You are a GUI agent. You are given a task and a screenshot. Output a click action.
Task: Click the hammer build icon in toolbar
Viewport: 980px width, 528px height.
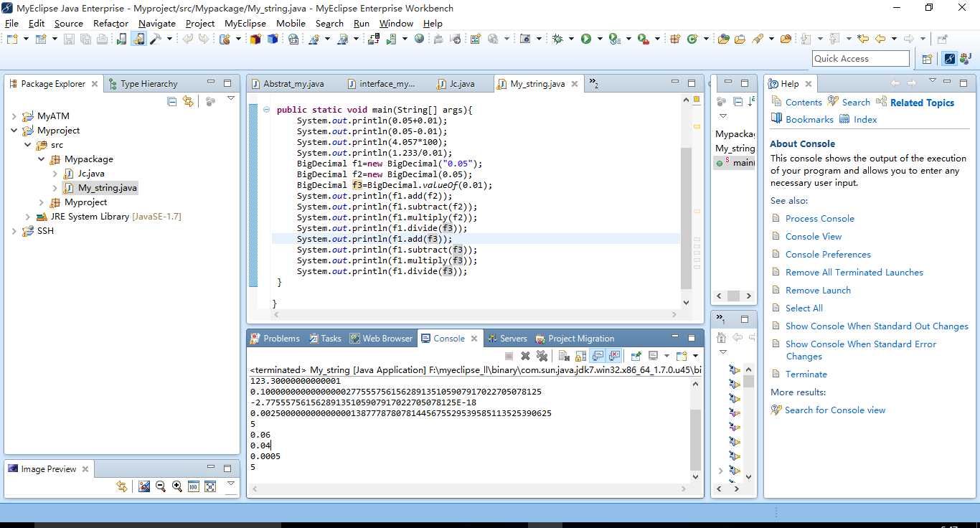pos(155,39)
